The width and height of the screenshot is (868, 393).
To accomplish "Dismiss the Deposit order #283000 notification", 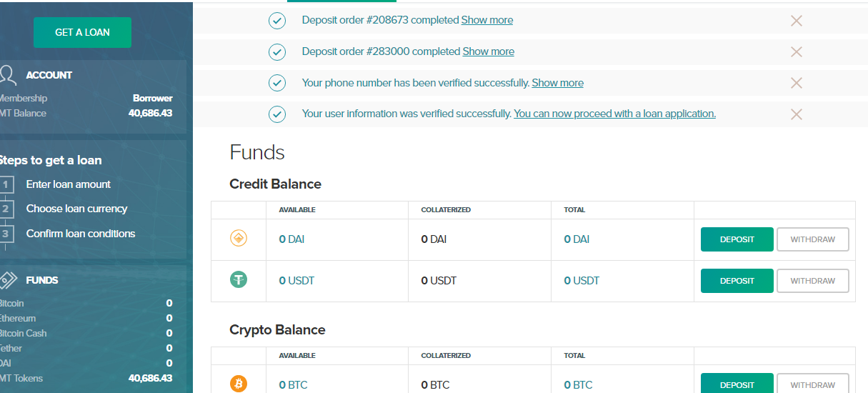I will tap(797, 51).
